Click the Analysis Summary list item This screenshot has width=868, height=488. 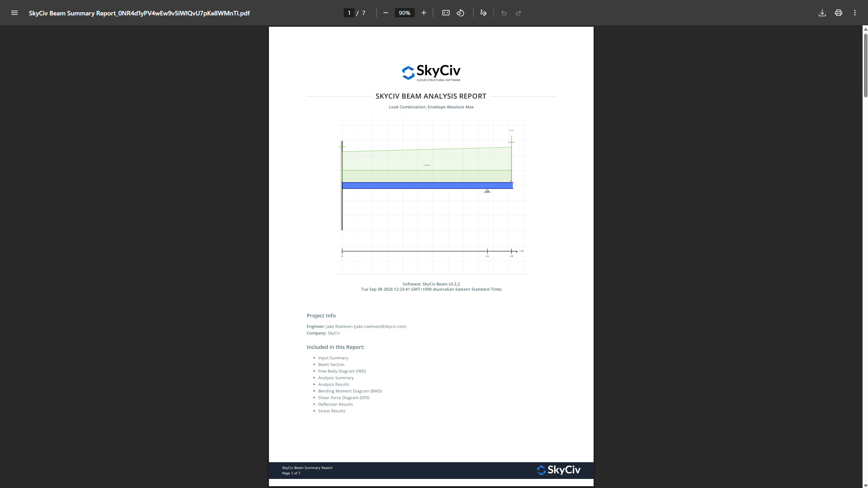[336, 378]
